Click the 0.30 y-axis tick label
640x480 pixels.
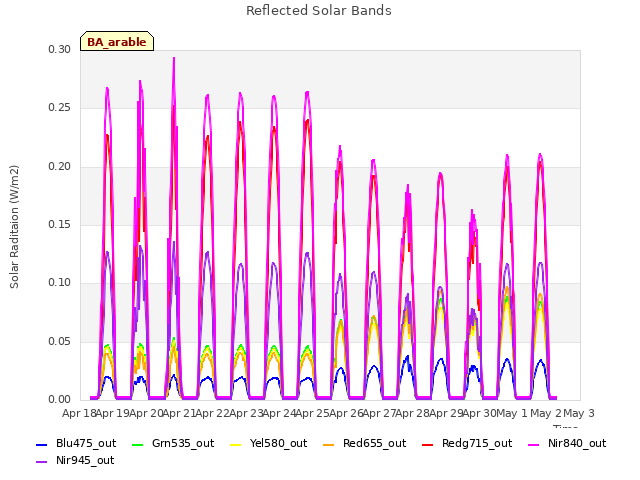[60, 49]
